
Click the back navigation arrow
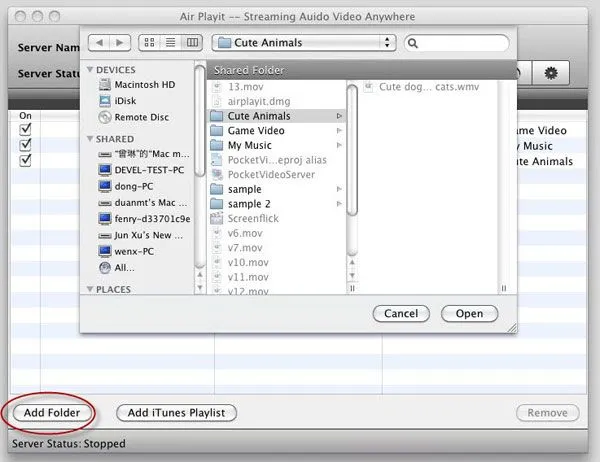[100, 43]
